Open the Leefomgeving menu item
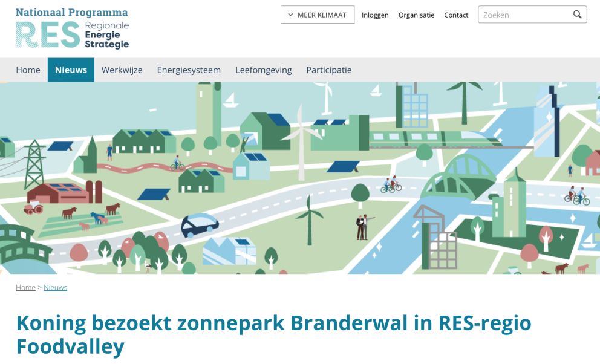 (x=263, y=70)
